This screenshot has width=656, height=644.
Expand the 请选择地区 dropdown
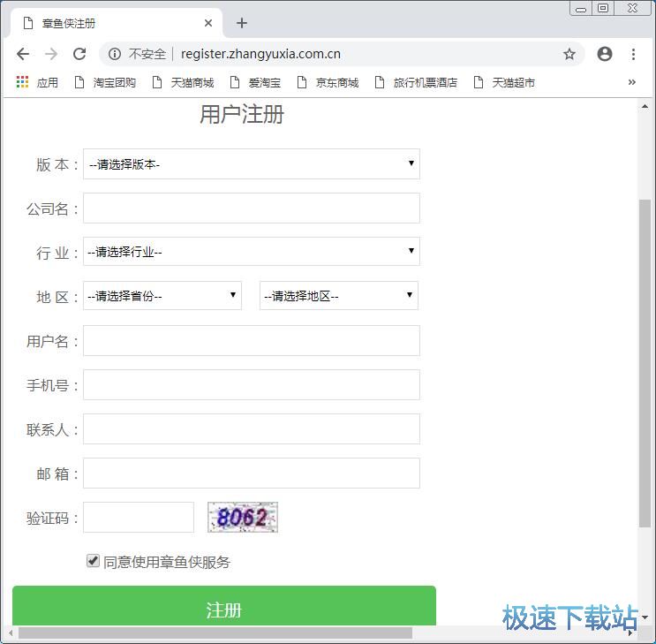click(x=339, y=296)
